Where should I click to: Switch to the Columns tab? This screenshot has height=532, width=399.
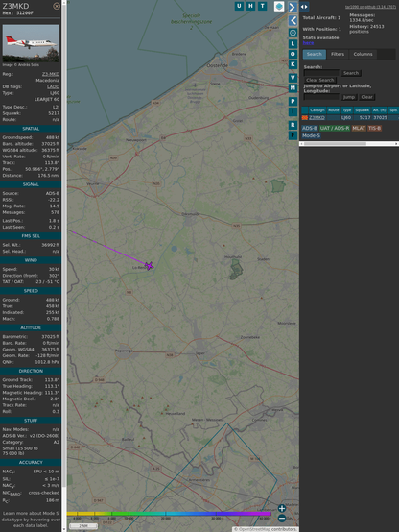pyautogui.click(x=363, y=54)
